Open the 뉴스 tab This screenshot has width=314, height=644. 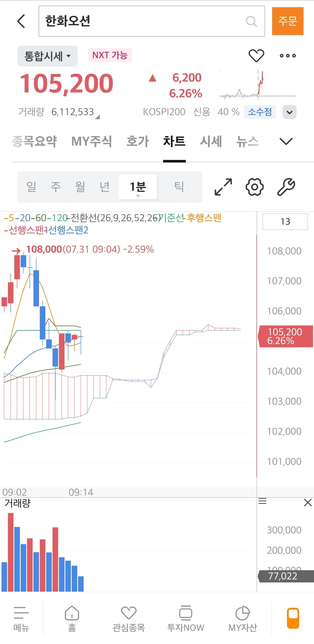(247, 142)
